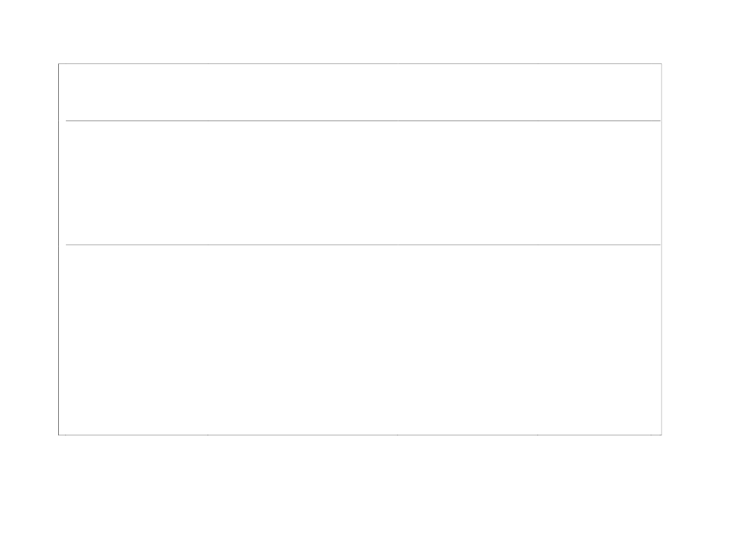Click the third-column cell in the middle row
Screen dimensions: 756x535
[467, 182]
